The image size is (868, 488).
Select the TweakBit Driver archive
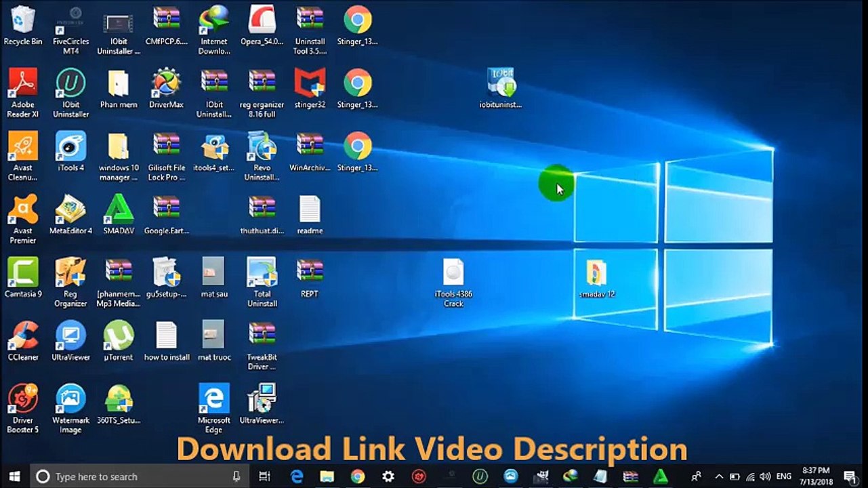pyautogui.click(x=262, y=346)
